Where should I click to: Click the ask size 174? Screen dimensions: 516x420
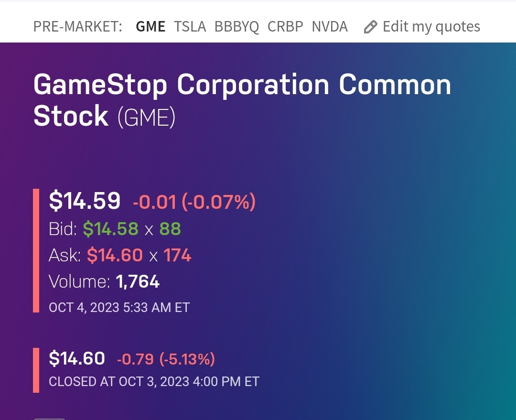(177, 255)
